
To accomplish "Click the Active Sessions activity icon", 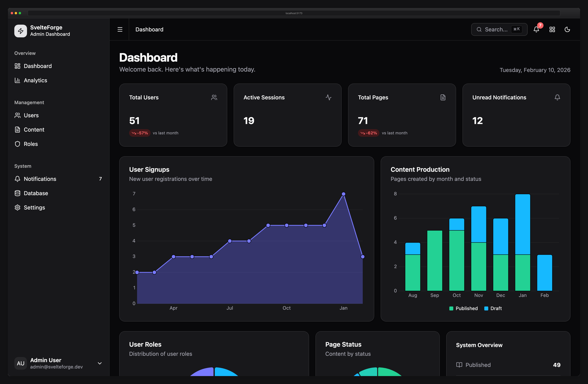I will [328, 97].
